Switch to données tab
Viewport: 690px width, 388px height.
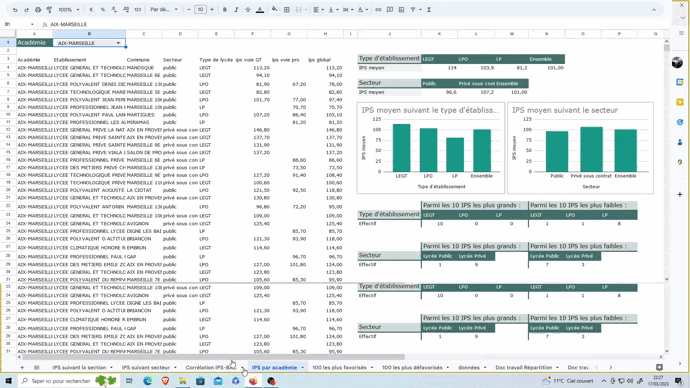[x=469, y=367]
